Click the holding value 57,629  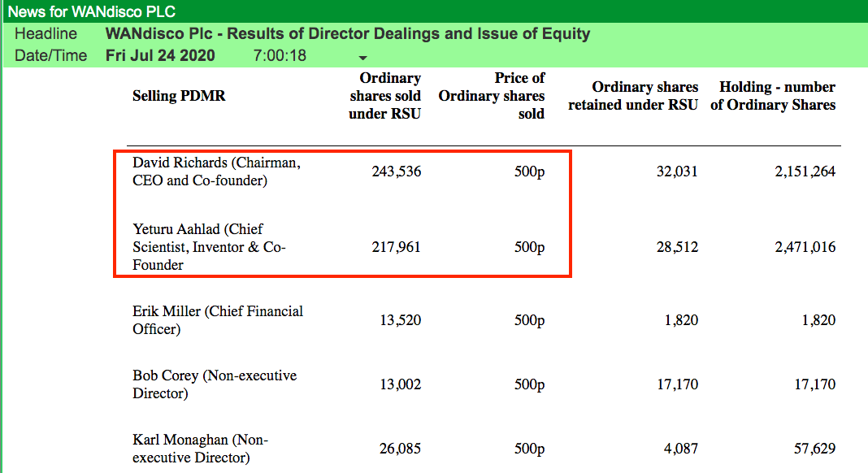815,449
